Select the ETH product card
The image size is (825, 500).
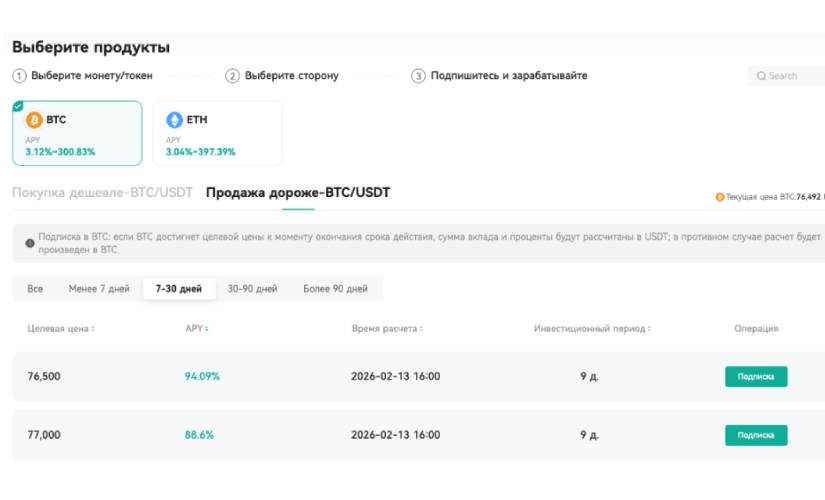[217, 133]
